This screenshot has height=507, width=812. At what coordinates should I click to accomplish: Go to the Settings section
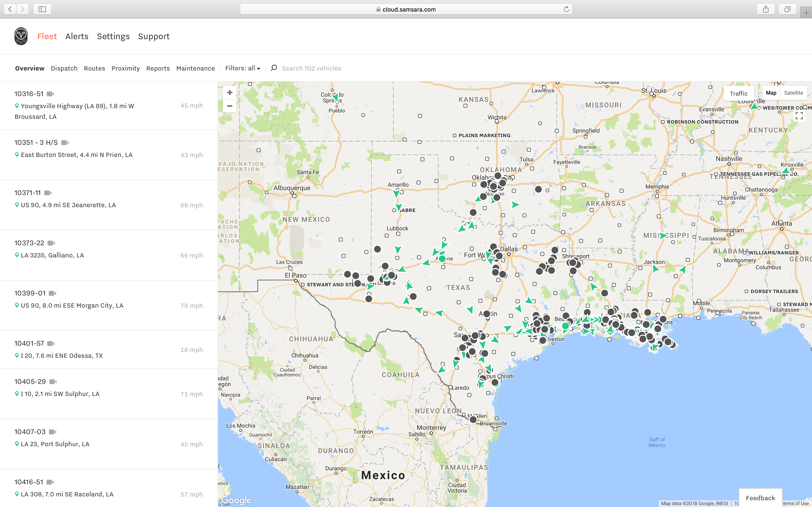pyautogui.click(x=113, y=36)
